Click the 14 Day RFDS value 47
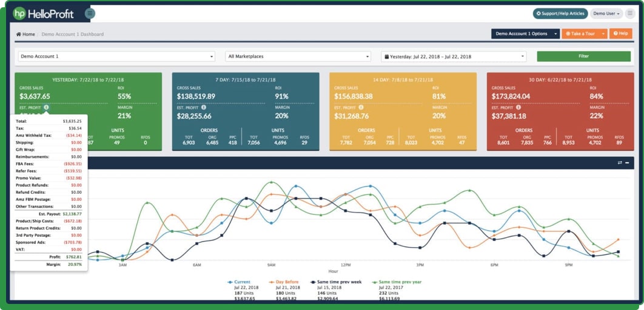This screenshot has height=310, width=644. (461, 143)
